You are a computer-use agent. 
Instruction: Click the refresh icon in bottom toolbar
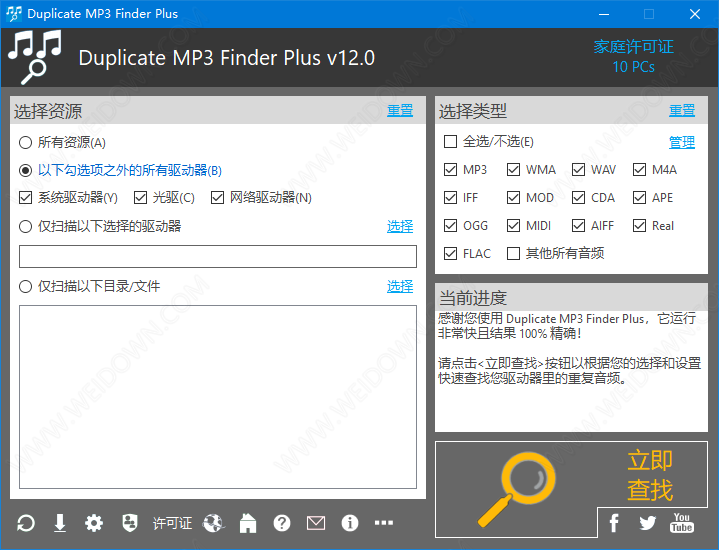pos(26,523)
